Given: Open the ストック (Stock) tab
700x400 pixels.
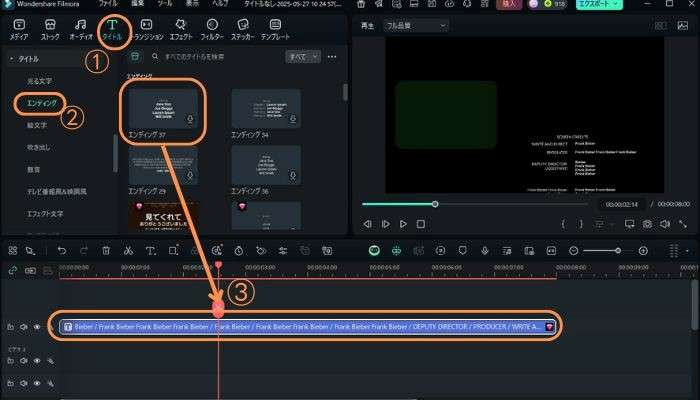Looking at the screenshot, I should point(50,29).
